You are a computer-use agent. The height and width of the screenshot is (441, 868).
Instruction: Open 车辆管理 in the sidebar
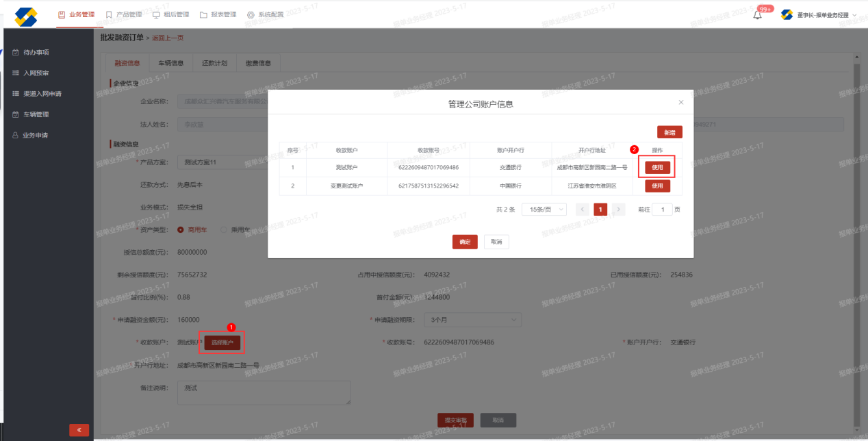click(36, 114)
